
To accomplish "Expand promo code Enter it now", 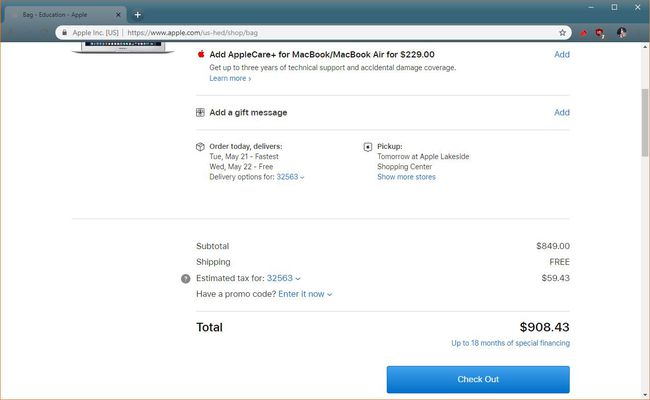I will pyautogui.click(x=305, y=294).
